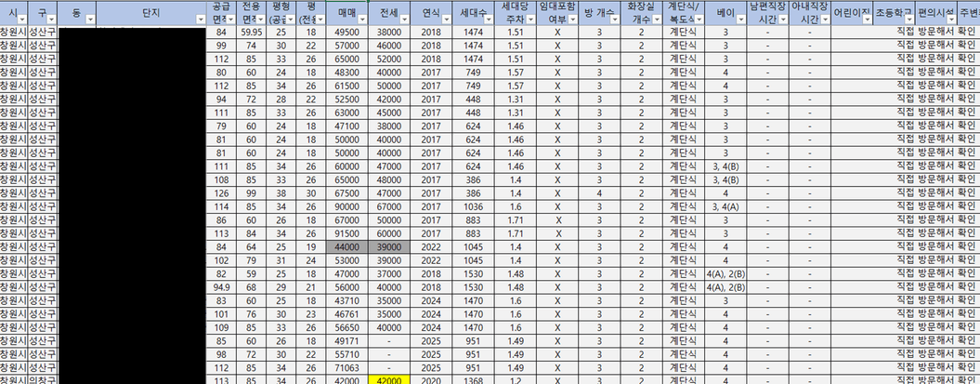The image size is (980, 384).
Task: Open the 세대당 주차 filter dropdown
Action: (530, 20)
